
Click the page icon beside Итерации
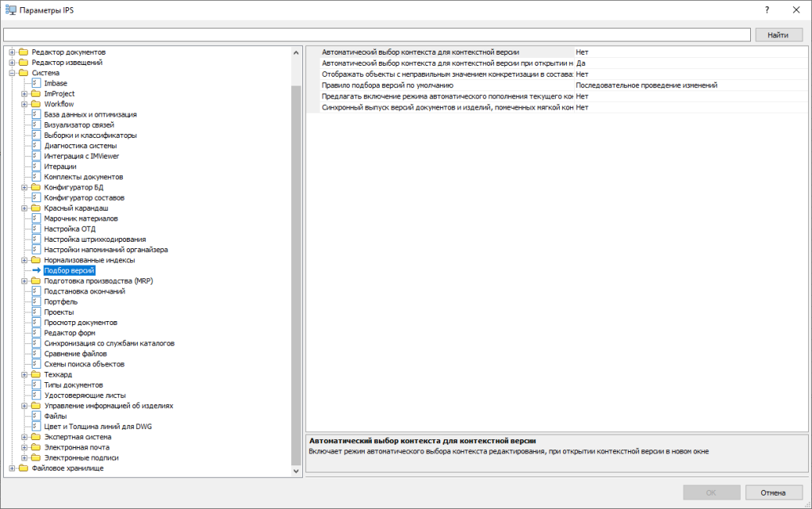36,166
